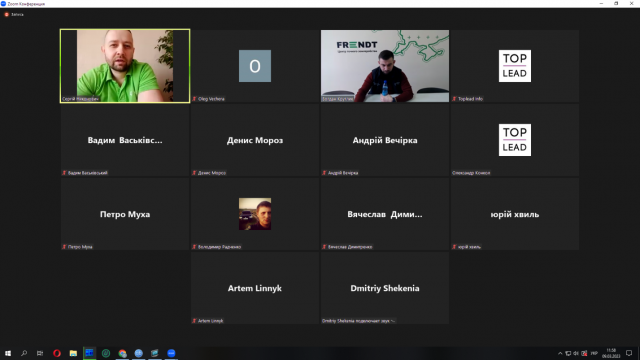Click the volume speaker tray icon
640x360 pixels.
click(x=576, y=353)
